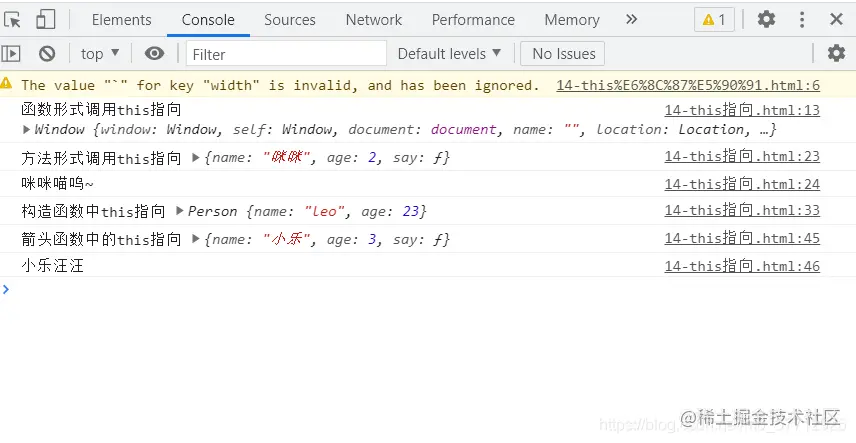
Task: Focus the console Filter field
Action: (286, 54)
